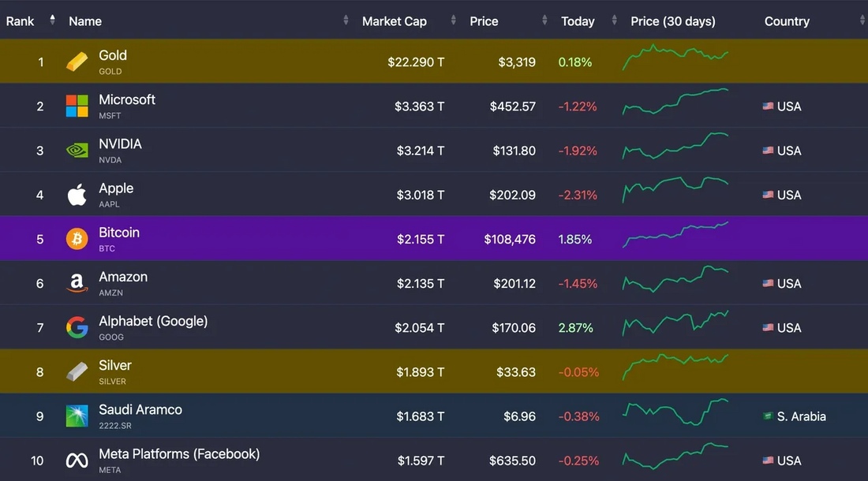Click Alphabet's 2.87% change value
The width and height of the screenshot is (868, 481).
[576, 327]
